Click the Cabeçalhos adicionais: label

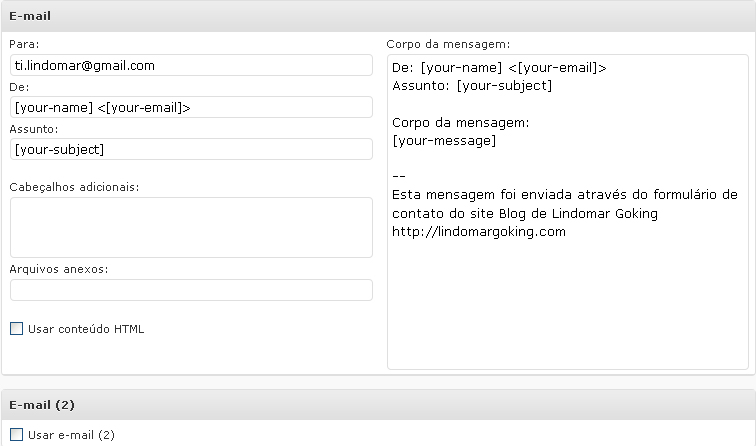coord(74,187)
